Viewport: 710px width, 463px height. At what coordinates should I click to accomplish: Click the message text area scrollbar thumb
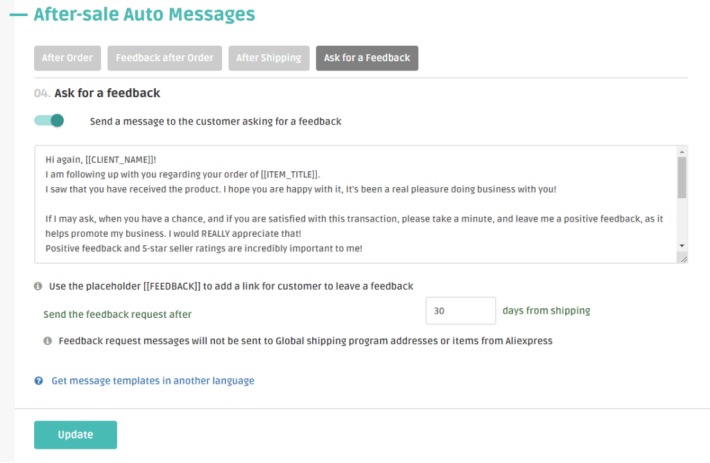[682, 177]
